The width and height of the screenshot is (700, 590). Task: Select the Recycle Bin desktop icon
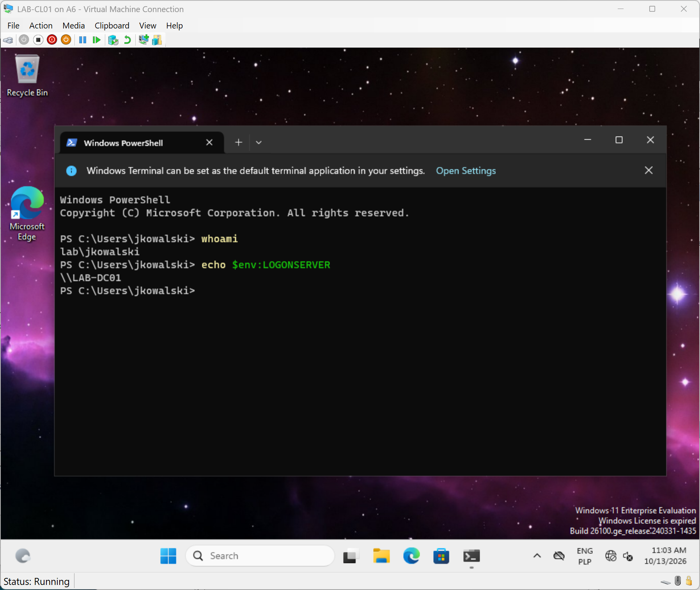(x=27, y=76)
